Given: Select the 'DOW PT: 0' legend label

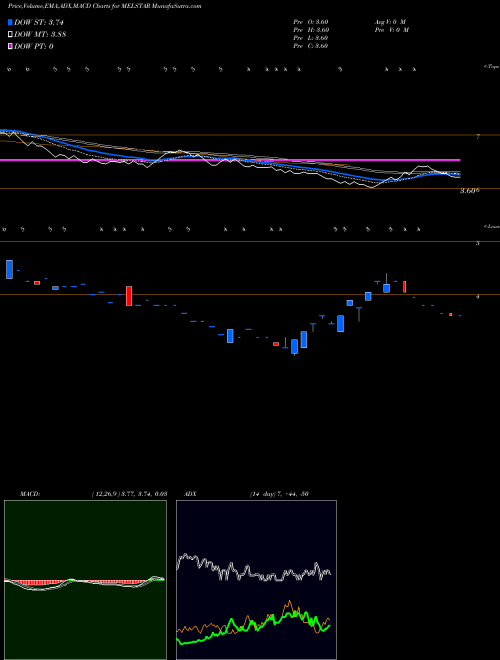Looking at the screenshot, I should click(x=34, y=46).
